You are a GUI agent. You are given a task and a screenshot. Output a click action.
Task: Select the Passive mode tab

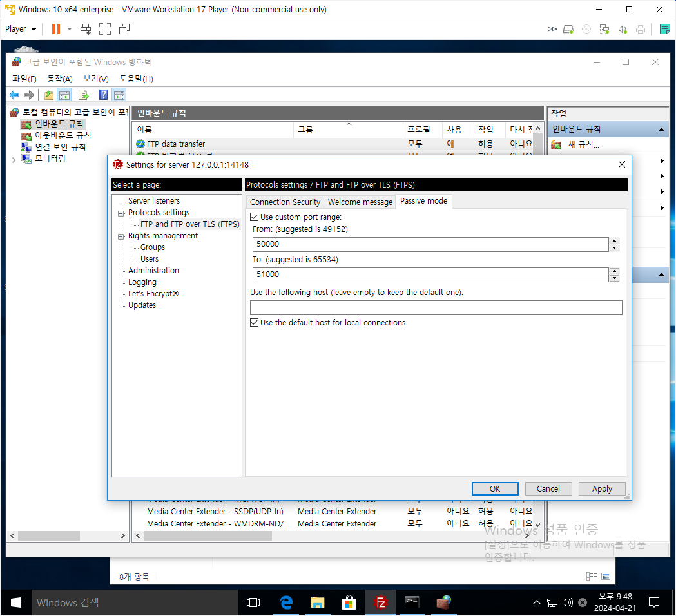(x=424, y=201)
